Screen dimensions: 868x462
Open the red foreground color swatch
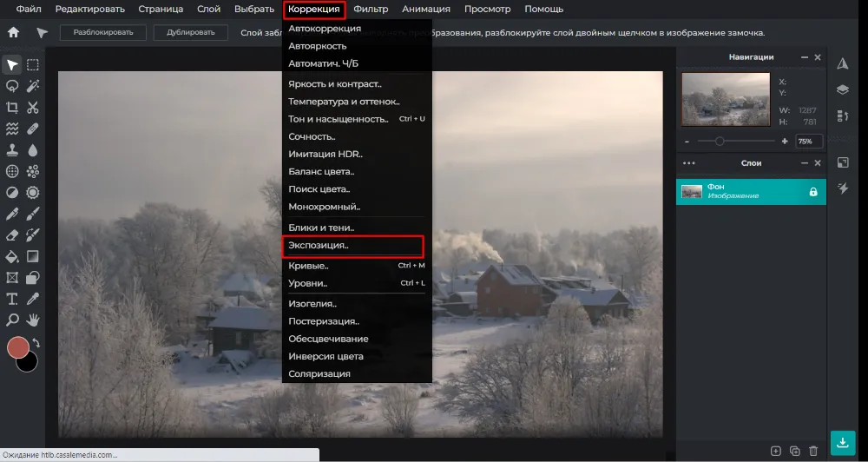point(17,347)
